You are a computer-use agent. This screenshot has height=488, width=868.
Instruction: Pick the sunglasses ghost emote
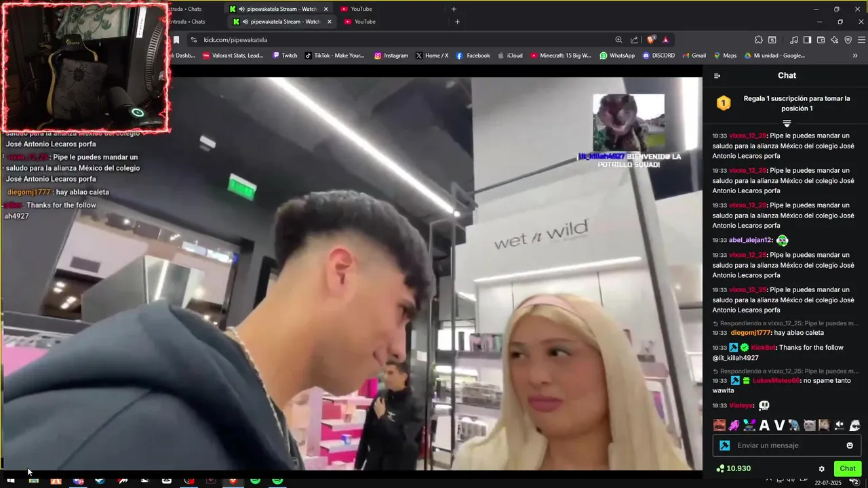click(x=854, y=426)
